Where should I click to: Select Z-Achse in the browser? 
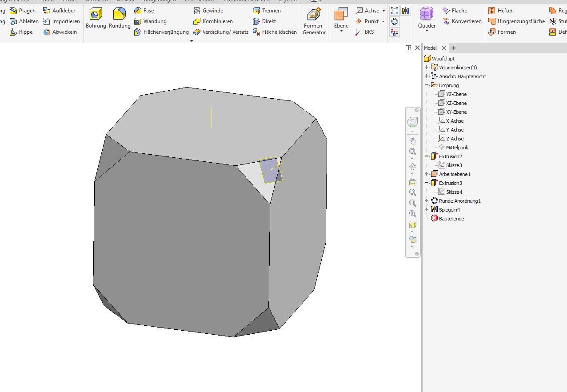[x=451, y=139]
